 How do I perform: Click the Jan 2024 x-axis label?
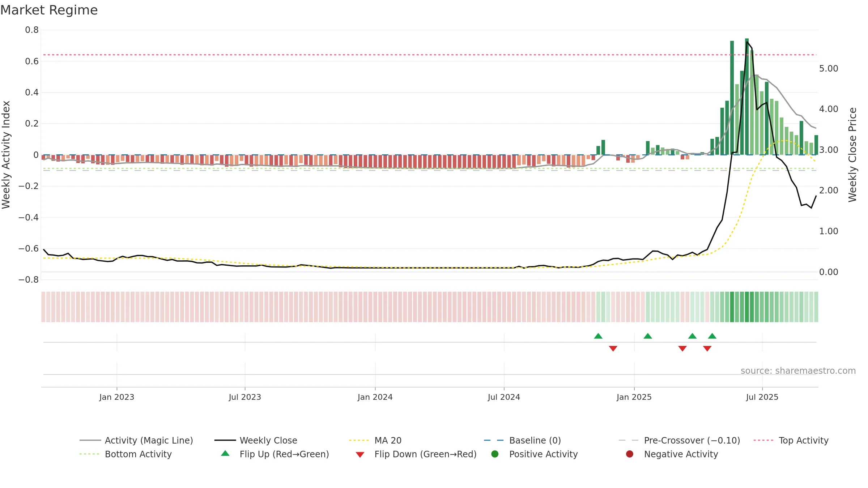375,397
